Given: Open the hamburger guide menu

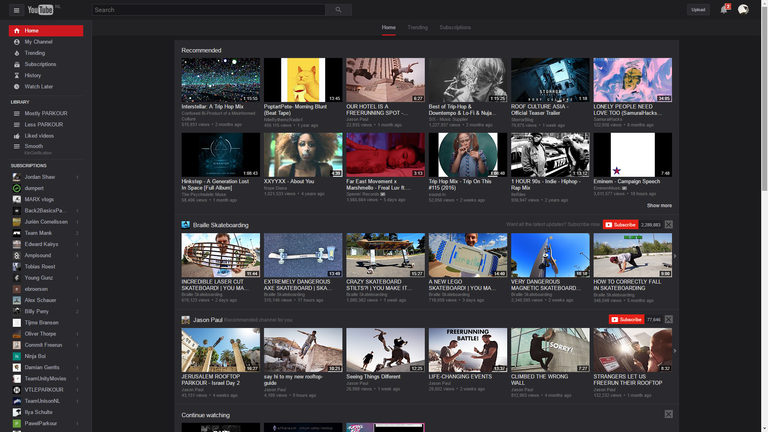Looking at the screenshot, I should [x=16, y=10].
